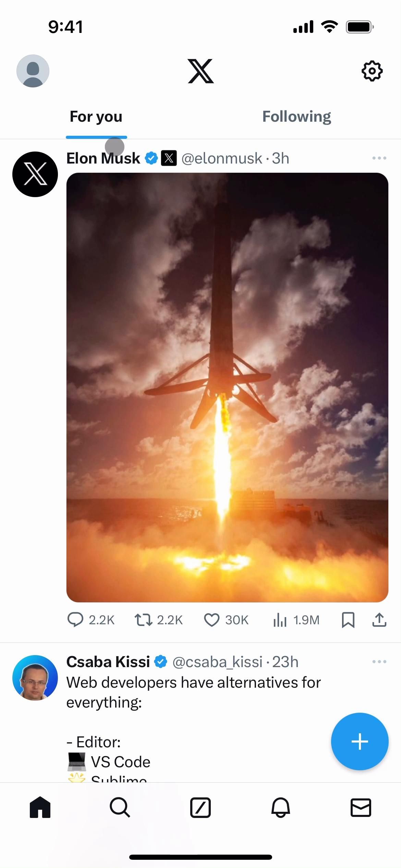This screenshot has width=401, height=868.
Task: Open Notifications bell in bottom bar
Action: [281, 807]
